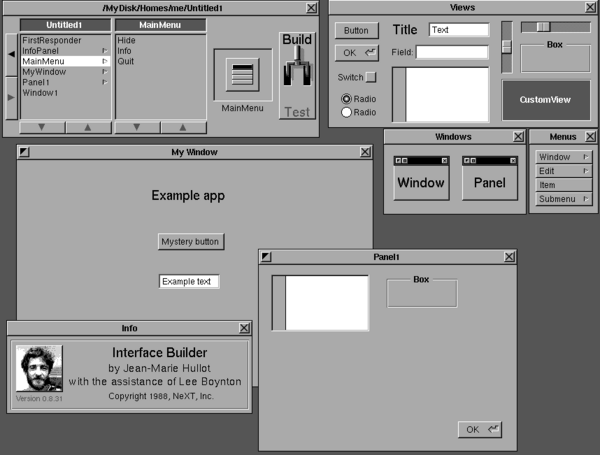Image resolution: width=600 pixels, height=455 pixels.
Task: Click the Mystery button in My Window
Action: (x=191, y=242)
